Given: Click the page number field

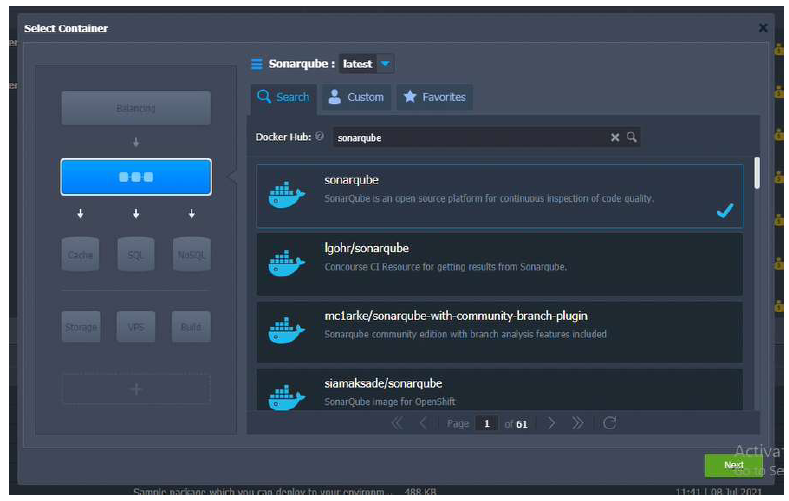Looking at the screenshot, I should click(x=487, y=424).
